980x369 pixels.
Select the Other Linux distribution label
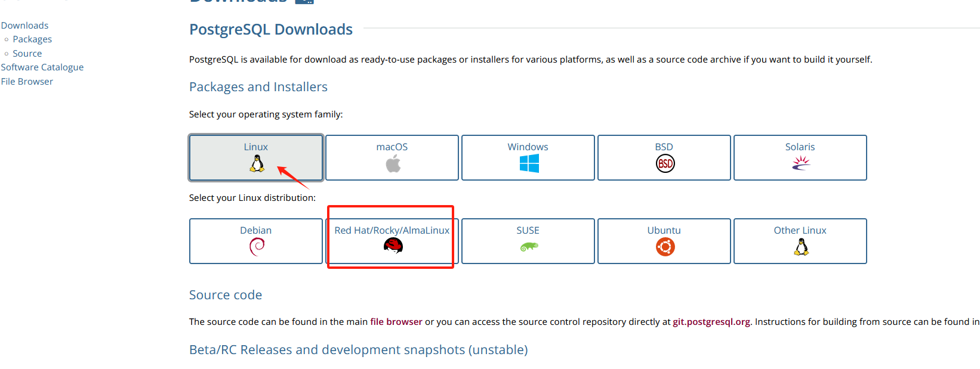800,230
